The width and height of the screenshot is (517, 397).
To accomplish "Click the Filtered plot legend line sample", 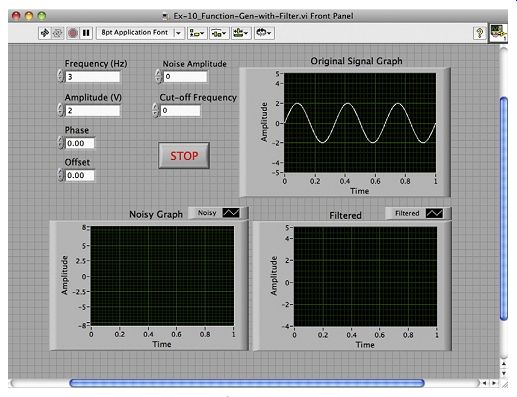I will (434, 213).
